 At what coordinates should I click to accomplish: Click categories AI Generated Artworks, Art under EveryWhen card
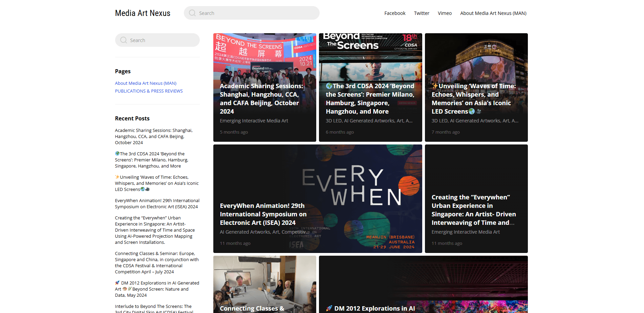point(264,232)
